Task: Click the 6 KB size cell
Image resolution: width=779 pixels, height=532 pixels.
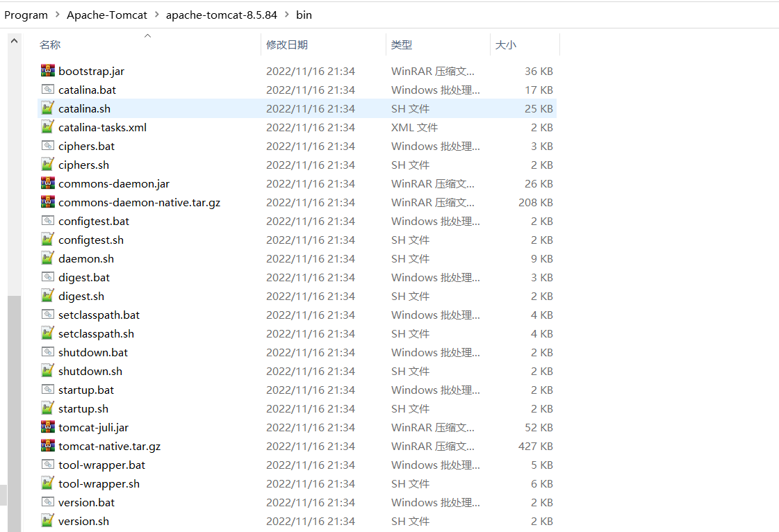Action: pos(542,484)
